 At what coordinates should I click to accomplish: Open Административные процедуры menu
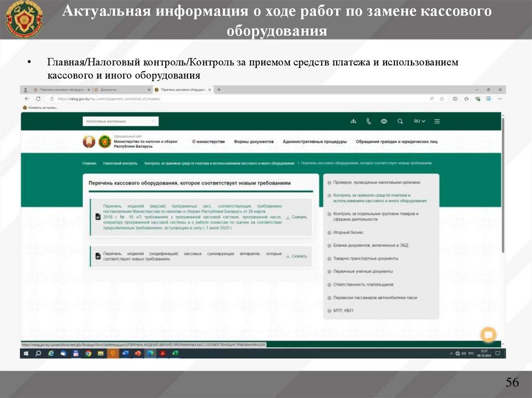point(314,142)
